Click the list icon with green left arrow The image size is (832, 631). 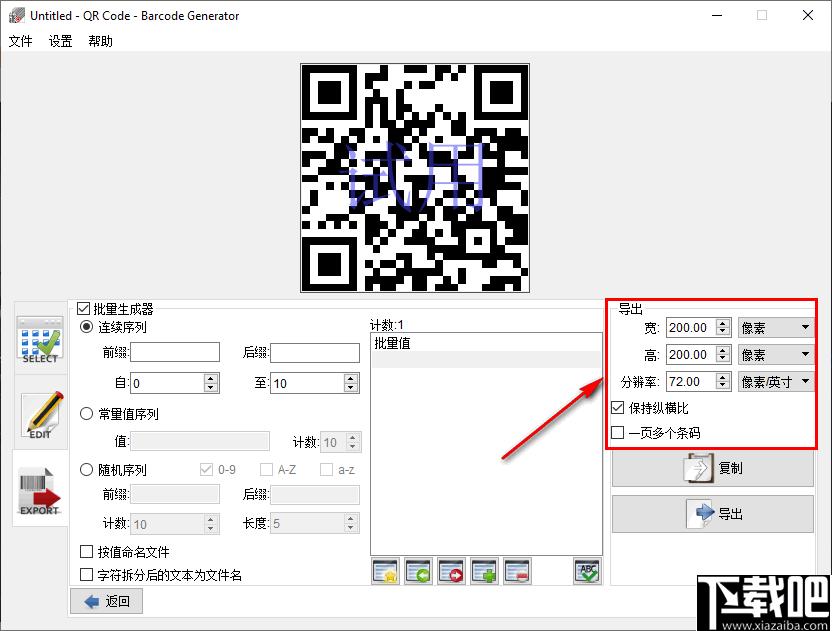(x=418, y=571)
